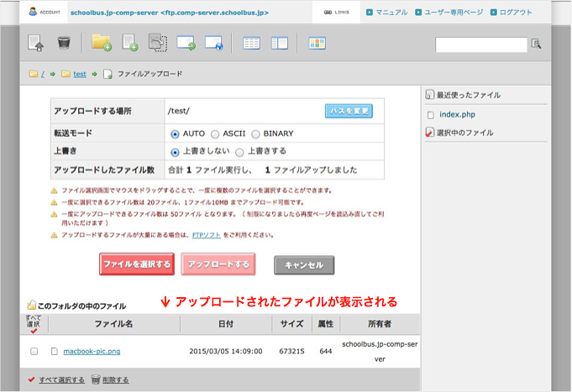Click the trash can delete icon
This screenshot has height=392, width=572.
(x=64, y=43)
